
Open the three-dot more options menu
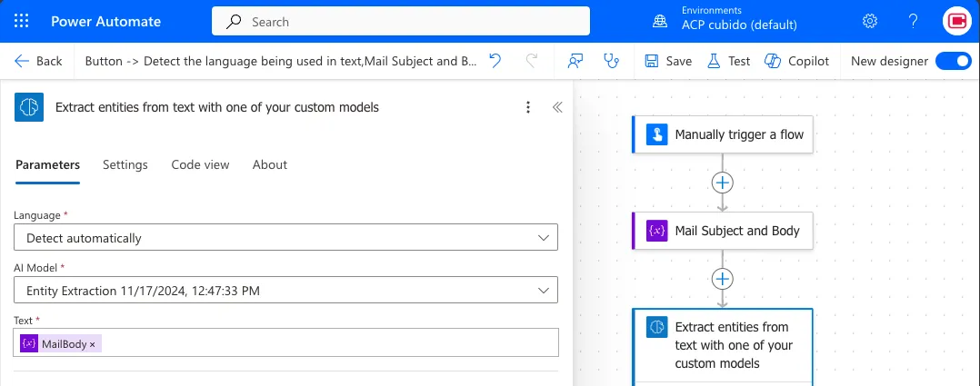coord(528,107)
